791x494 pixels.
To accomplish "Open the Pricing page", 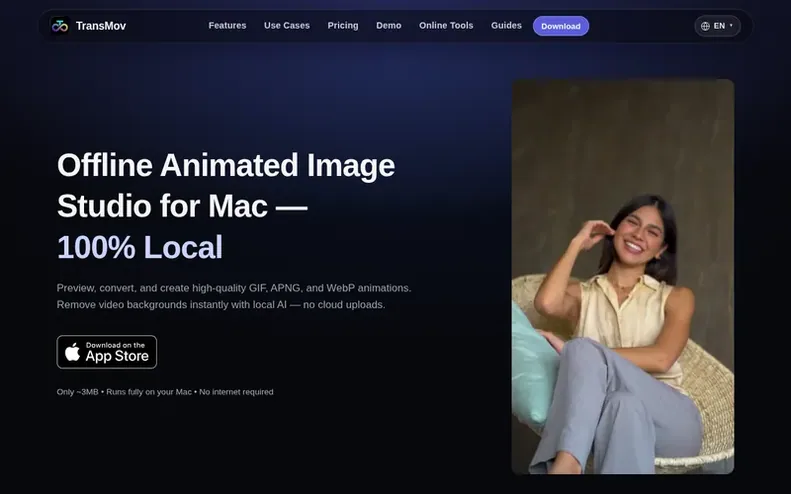I will tap(343, 25).
